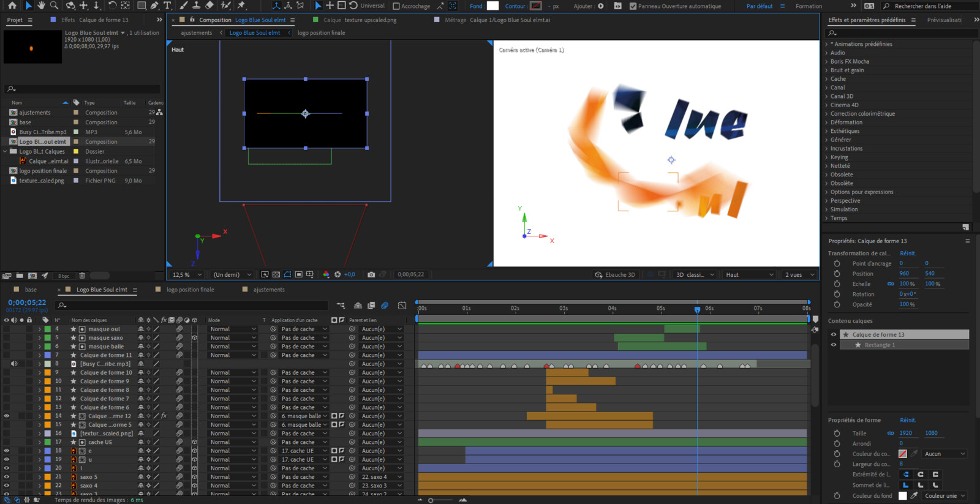
Task: Open the (Un demi) resolution dropdown
Action: click(x=232, y=274)
